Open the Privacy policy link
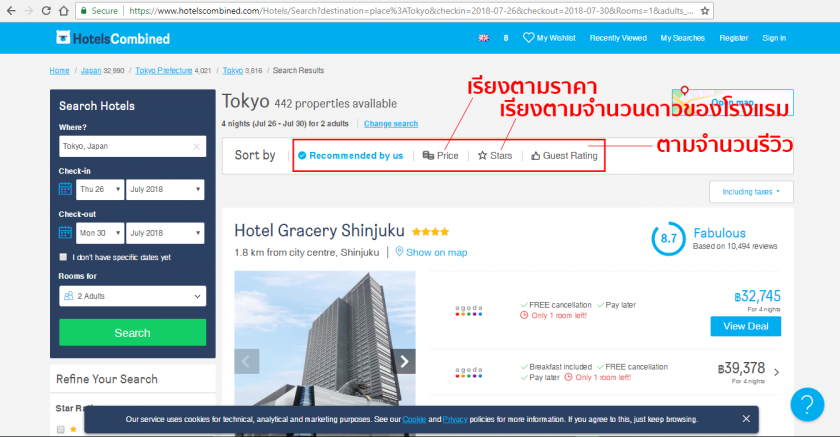 click(x=455, y=419)
